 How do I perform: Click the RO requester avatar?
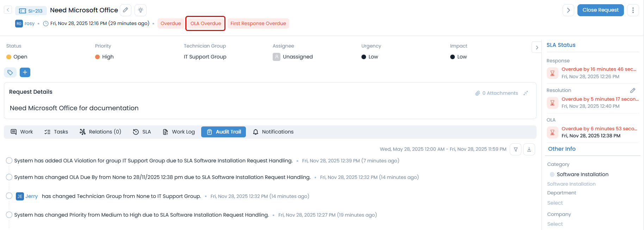(19, 24)
